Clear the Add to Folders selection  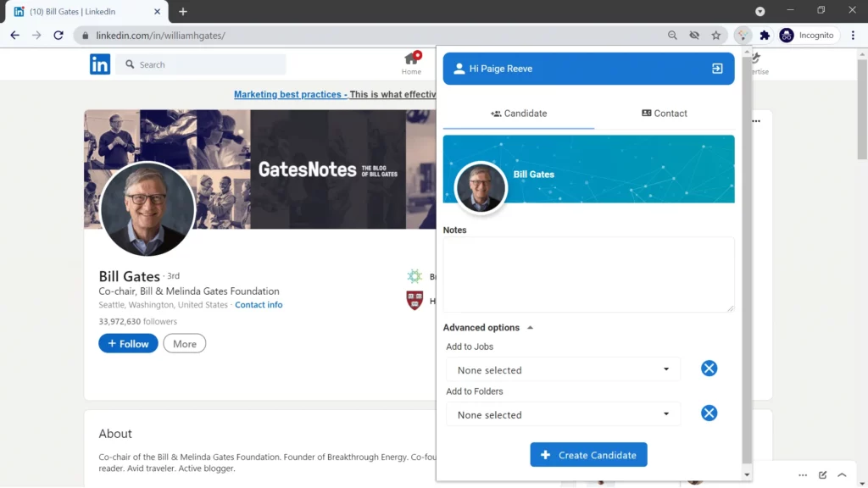[709, 413]
